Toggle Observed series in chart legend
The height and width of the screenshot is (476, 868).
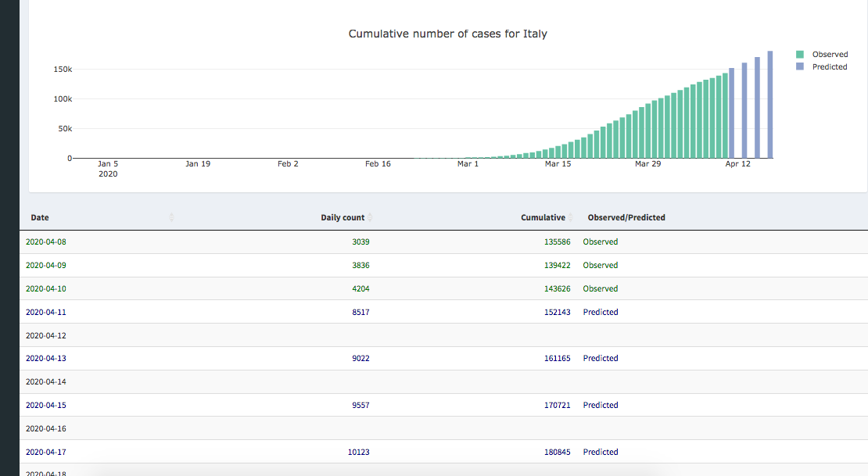(830, 55)
